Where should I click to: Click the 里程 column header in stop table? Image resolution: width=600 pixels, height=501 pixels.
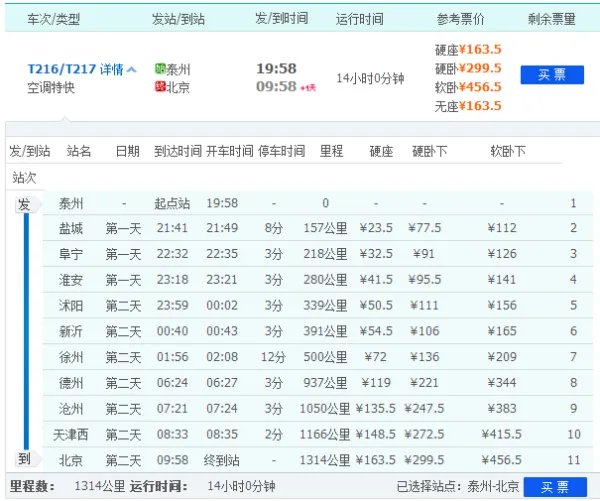tap(331, 151)
